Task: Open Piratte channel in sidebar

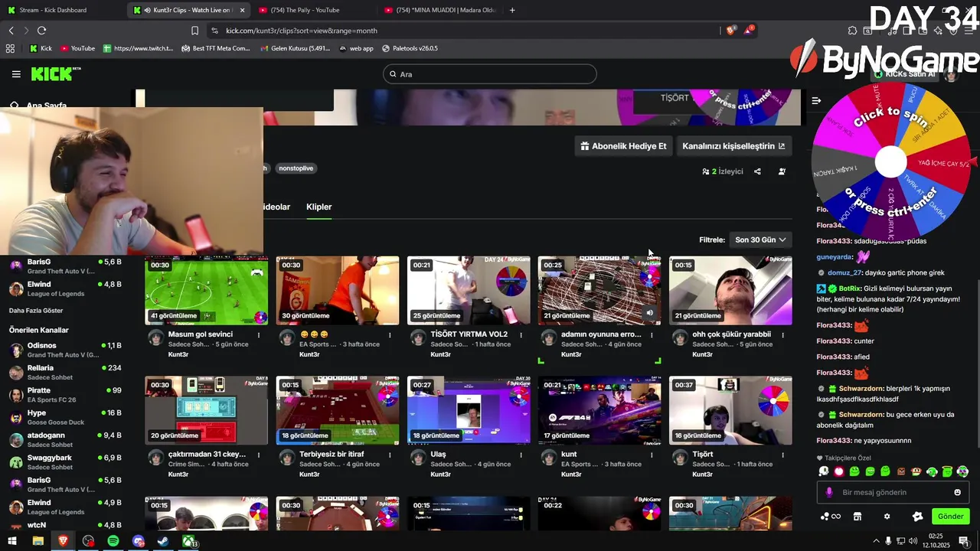Action: point(65,395)
